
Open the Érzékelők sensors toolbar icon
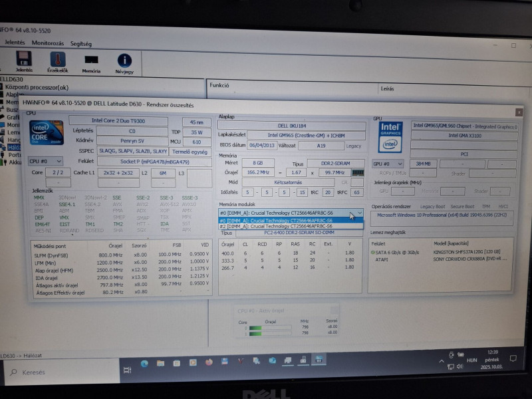58,59
